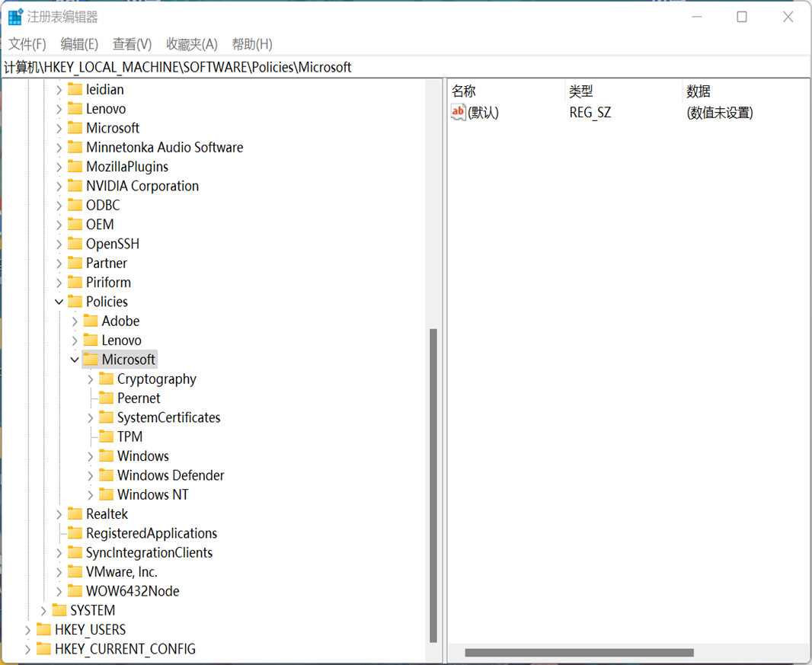Expand the Cryptography key chevron
Viewport: 812px width, 665px height.
coord(90,379)
